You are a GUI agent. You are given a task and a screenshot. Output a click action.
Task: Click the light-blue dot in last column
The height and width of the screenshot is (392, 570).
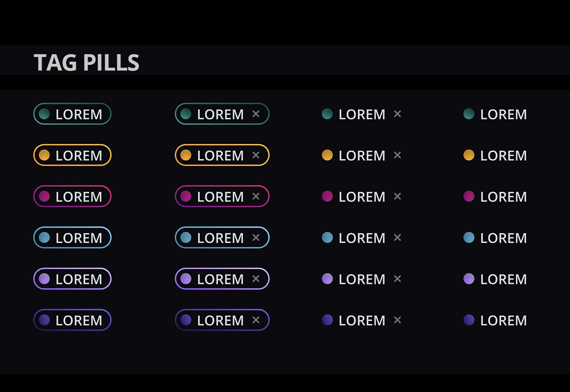pyautogui.click(x=469, y=238)
